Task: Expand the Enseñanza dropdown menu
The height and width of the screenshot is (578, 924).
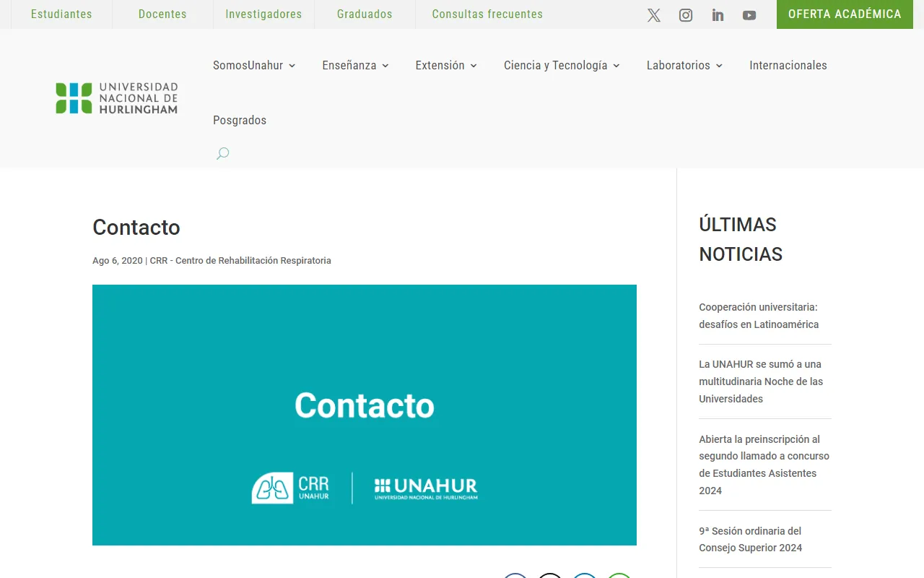Action: (356, 65)
